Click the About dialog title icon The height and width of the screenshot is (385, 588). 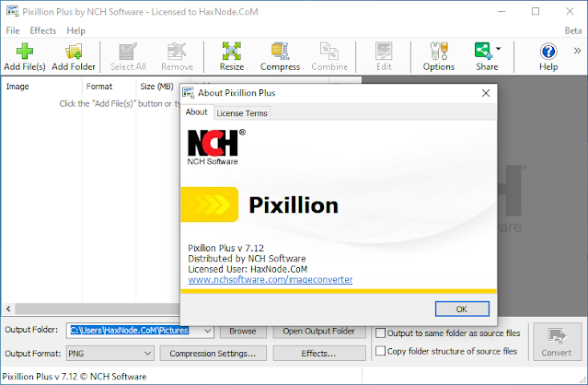[189, 93]
